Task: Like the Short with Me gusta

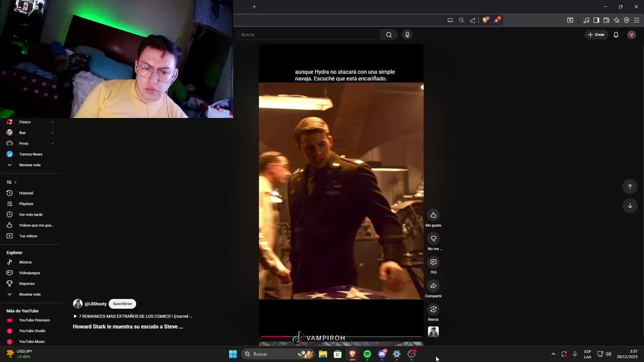Action: coord(433,215)
